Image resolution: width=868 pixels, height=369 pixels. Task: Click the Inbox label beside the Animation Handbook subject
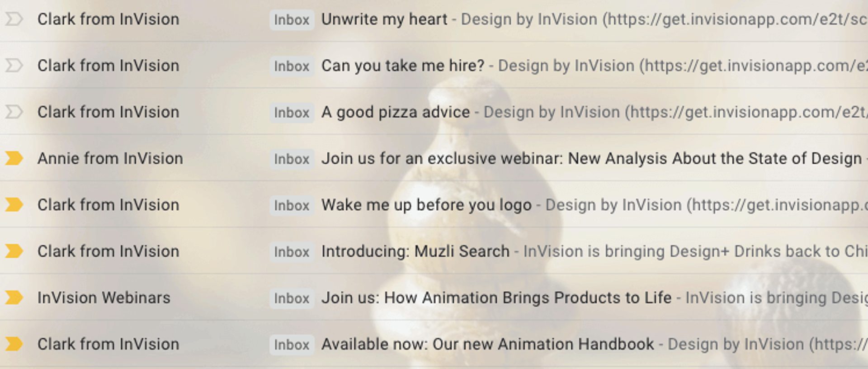point(292,345)
